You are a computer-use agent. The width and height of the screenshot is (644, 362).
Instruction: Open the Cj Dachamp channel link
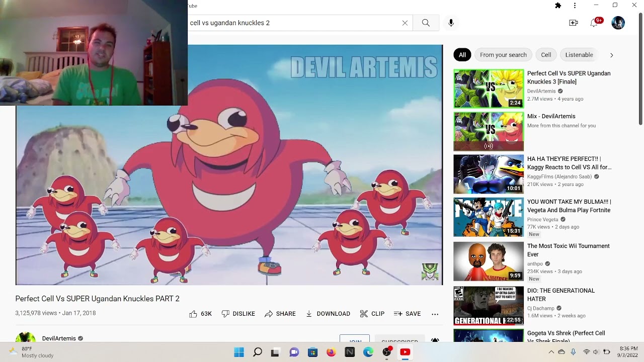[541, 308]
